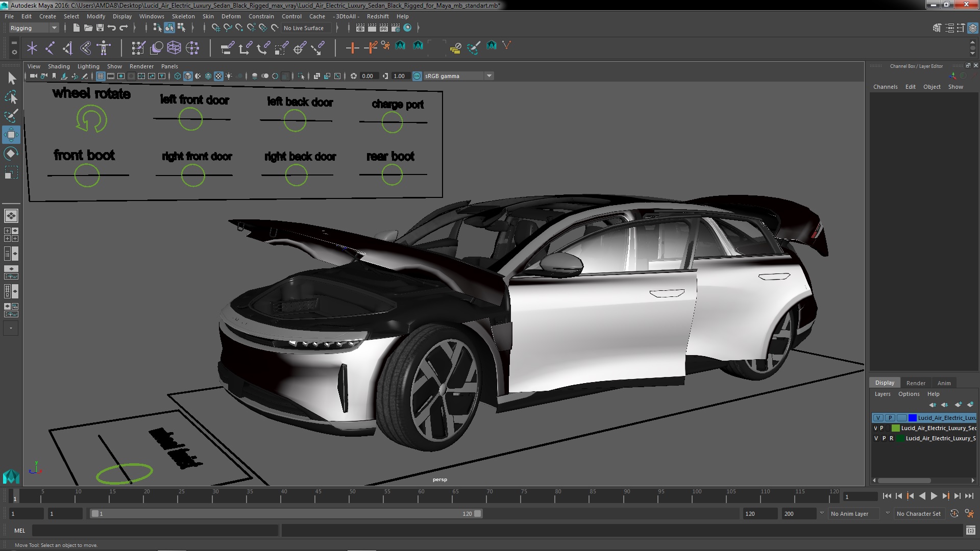Viewport: 980px width, 551px height.
Task: Select the arrow Select tool in toolbox
Action: pyautogui.click(x=11, y=78)
